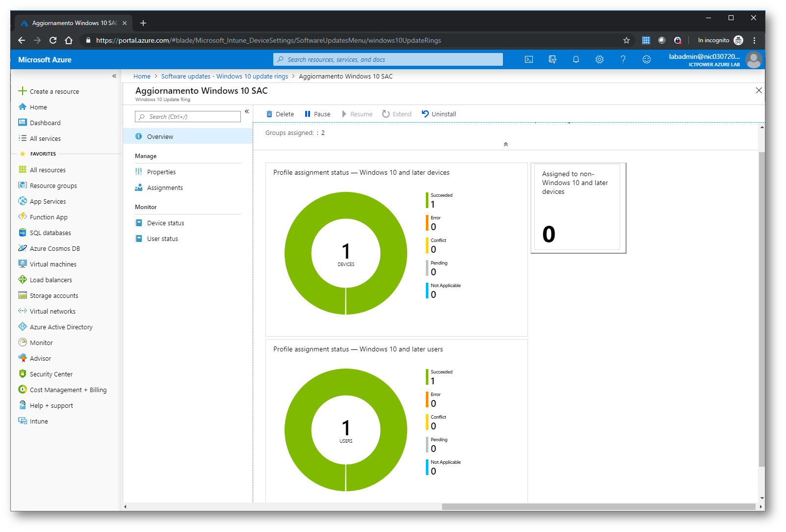Open Chrome menu three dots
This screenshot has width=786, height=532.
point(755,40)
